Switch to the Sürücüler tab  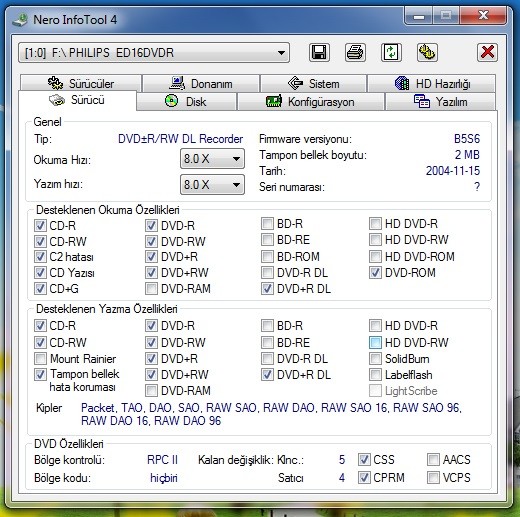coord(81,83)
